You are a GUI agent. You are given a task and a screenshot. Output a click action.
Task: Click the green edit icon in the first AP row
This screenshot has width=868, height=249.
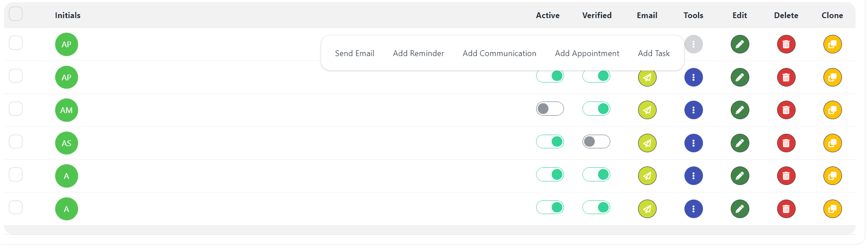coord(740,44)
